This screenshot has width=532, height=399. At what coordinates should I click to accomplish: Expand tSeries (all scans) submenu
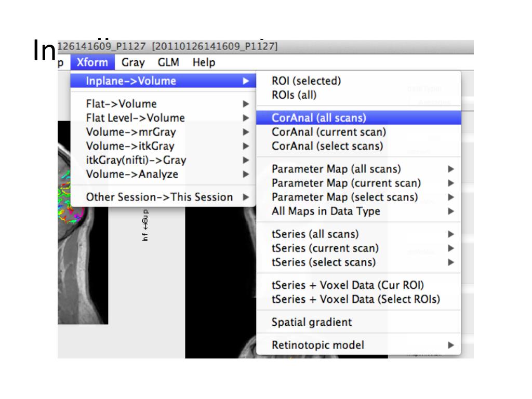tap(358, 234)
